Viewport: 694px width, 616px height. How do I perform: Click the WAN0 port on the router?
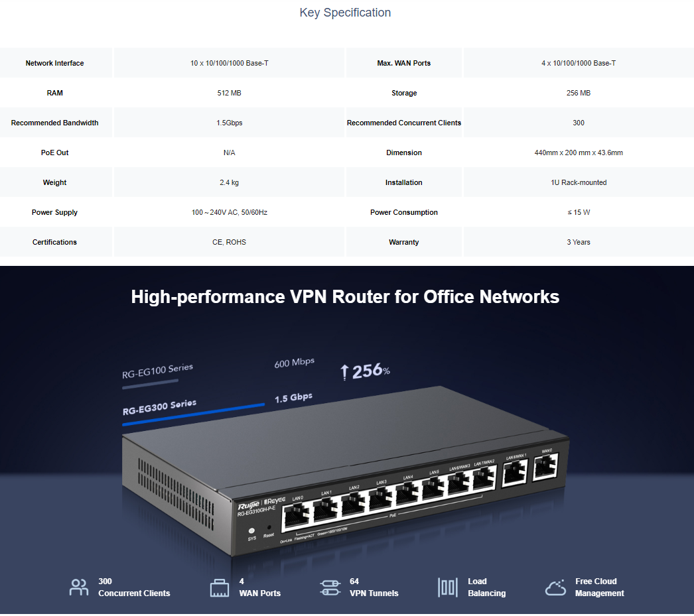click(x=545, y=467)
